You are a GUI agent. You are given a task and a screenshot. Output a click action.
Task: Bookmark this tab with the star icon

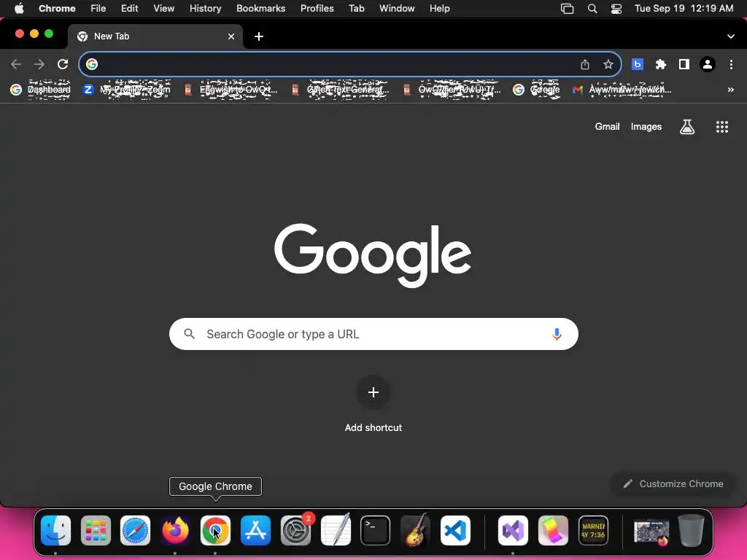point(608,64)
